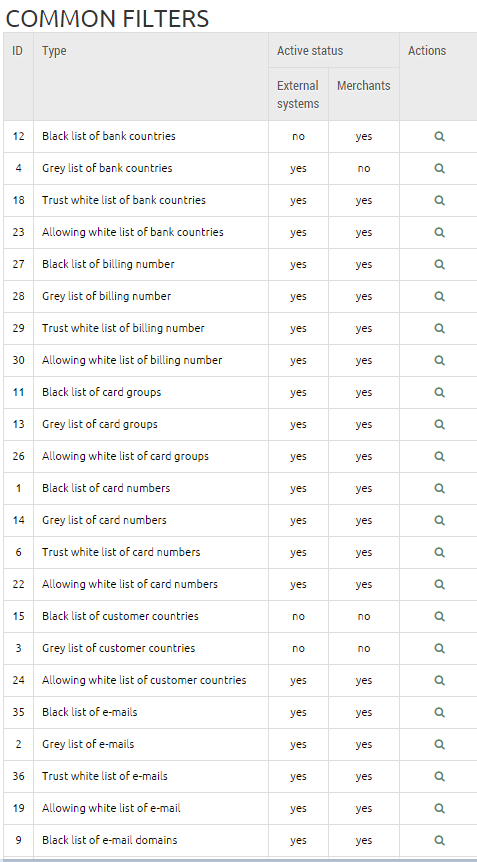This screenshot has height=862, width=477.
Task: Select the Grey list of e-mails row text
Action: point(88,744)
